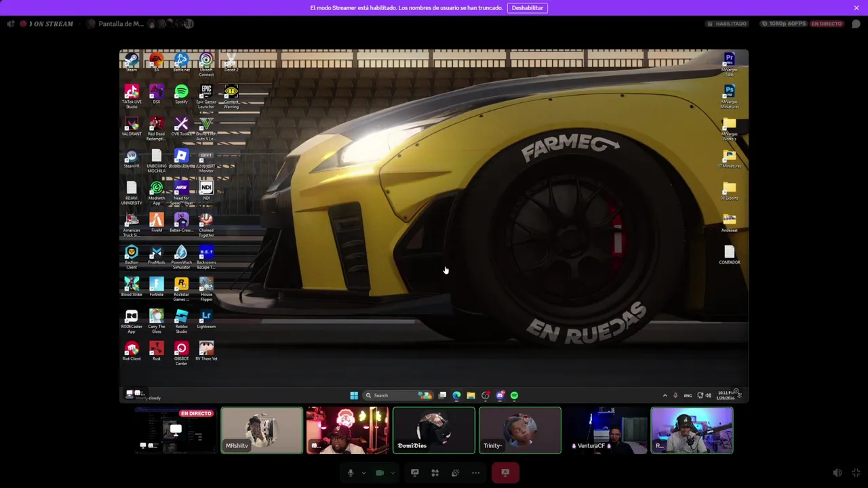Screen dimensions: 868x488
Task: Open the EA app desktop icon
Action: [x=157, y=62]
